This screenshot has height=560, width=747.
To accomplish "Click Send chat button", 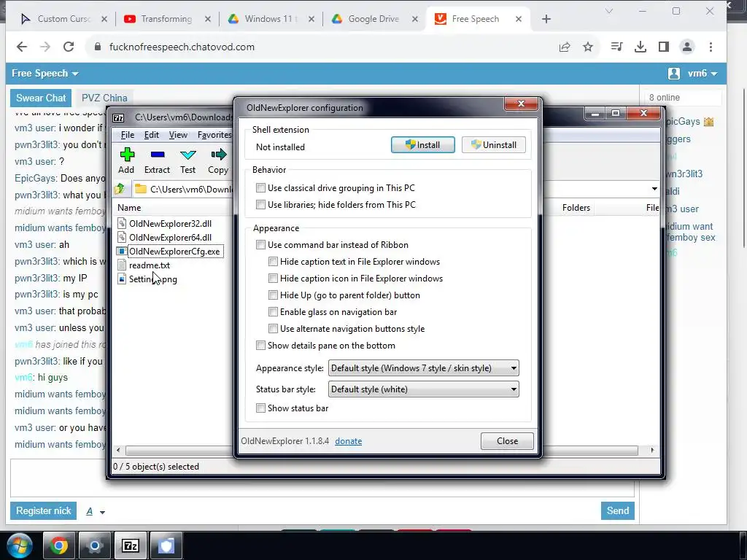I will [617, 511].
